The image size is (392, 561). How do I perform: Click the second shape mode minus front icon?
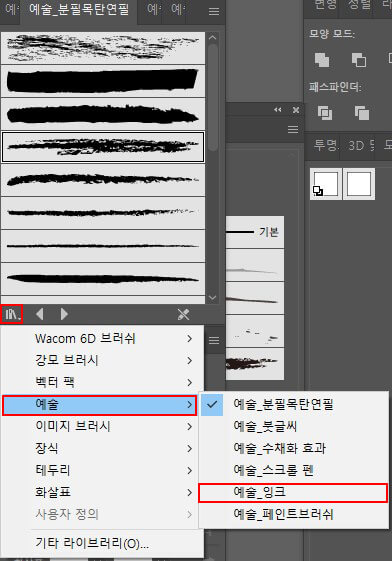coord(359,60)
